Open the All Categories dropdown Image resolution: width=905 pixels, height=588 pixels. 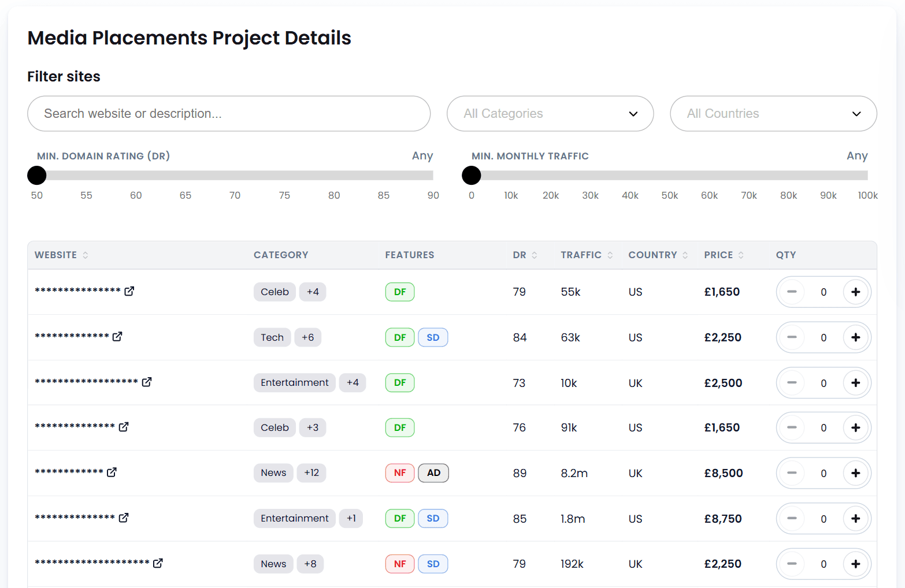click(550, 114)
